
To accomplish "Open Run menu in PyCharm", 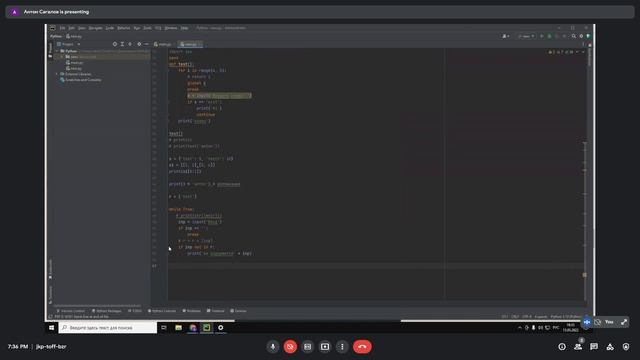I will pos(137,28).
